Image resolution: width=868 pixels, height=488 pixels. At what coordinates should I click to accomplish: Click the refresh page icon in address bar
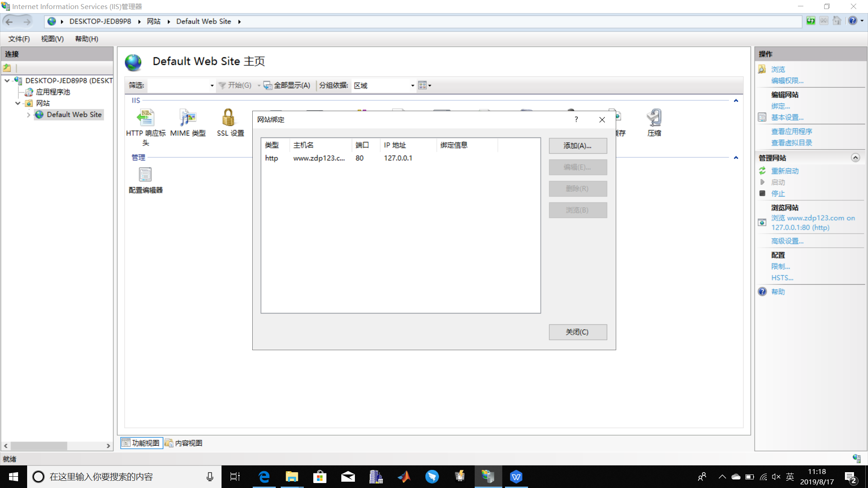(811, 21)
